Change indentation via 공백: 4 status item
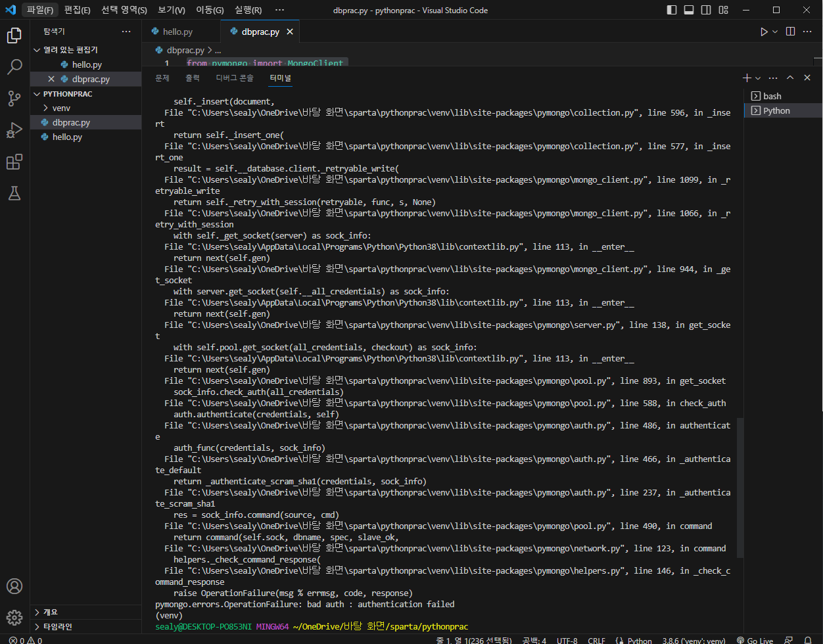Screen dimensions: 823x644 pyautogui.click(x=534, y=640)
